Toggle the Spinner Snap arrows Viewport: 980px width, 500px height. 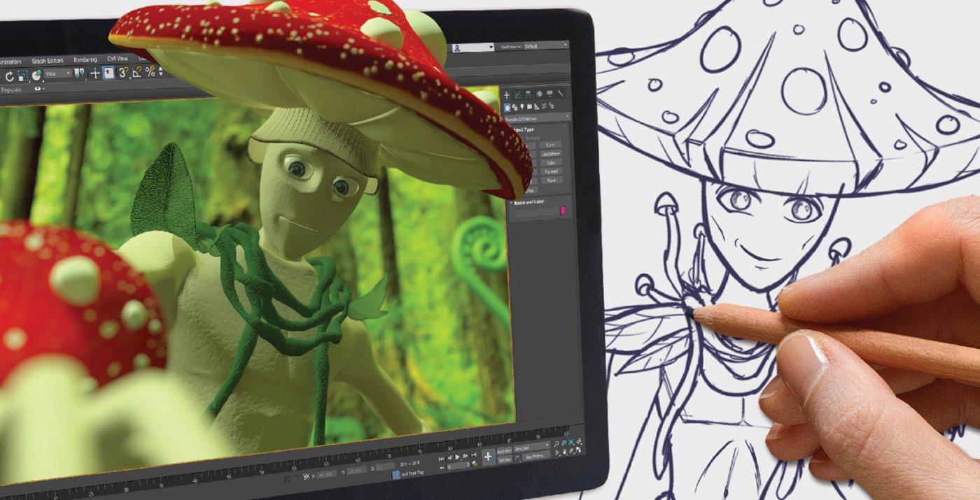coord(161,71)
